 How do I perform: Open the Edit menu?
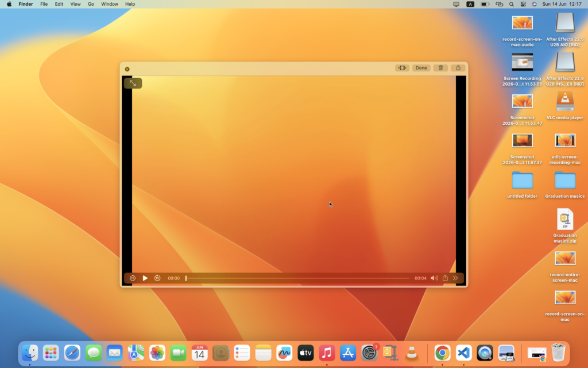(x=59, y=4)
